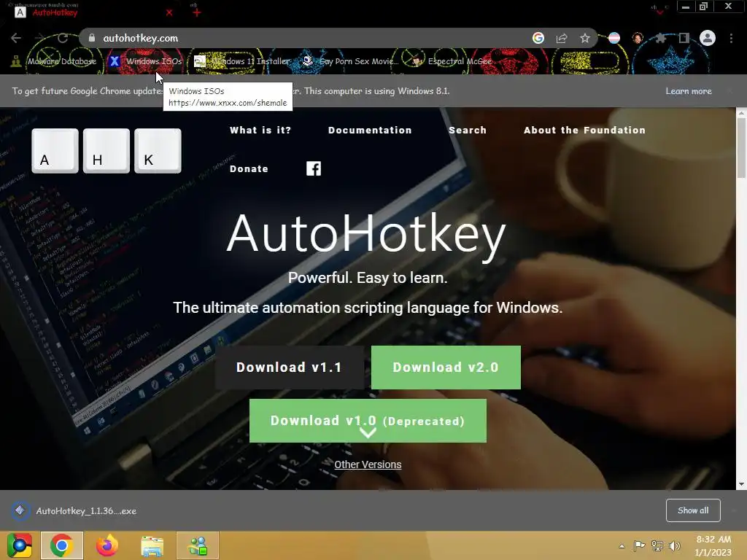Close the AutoHotkey tab
This screenshot has width=747, height=560.
[x=169, y=13]
